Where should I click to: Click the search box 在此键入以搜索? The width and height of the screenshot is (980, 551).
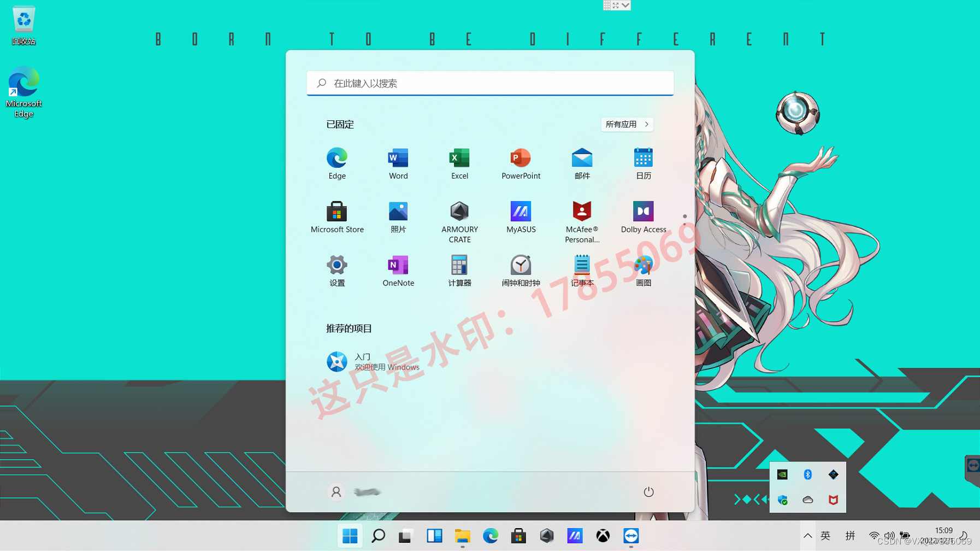(x=490, y=83)
